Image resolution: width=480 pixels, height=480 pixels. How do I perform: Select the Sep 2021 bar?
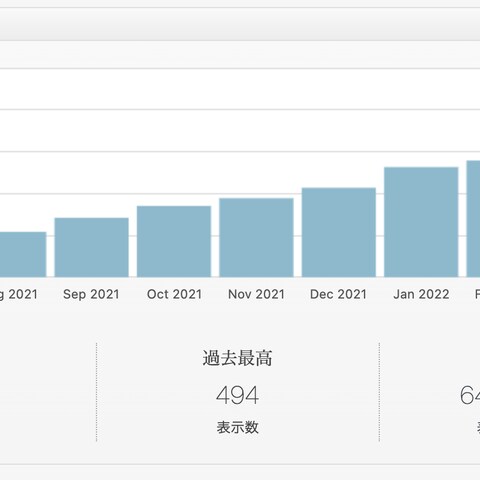pyautogui.click(x=91, y=247)
